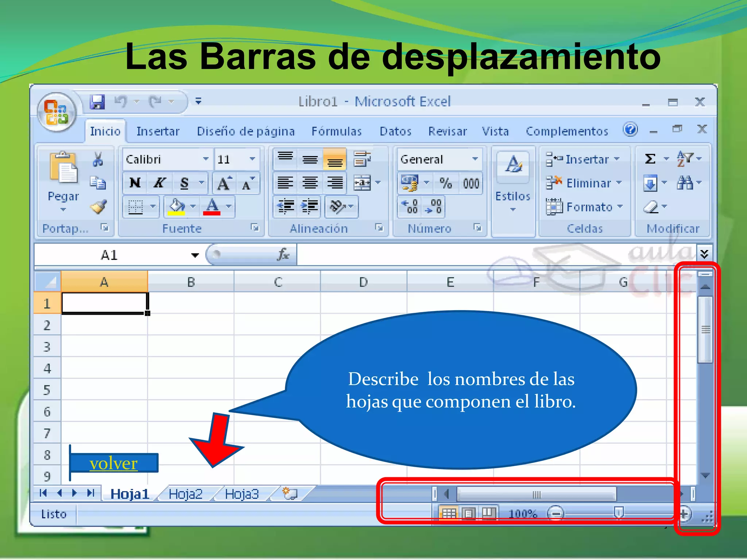
Task: Click the fill color bucket
Action: pyautogui.click(x=177, y=207)
